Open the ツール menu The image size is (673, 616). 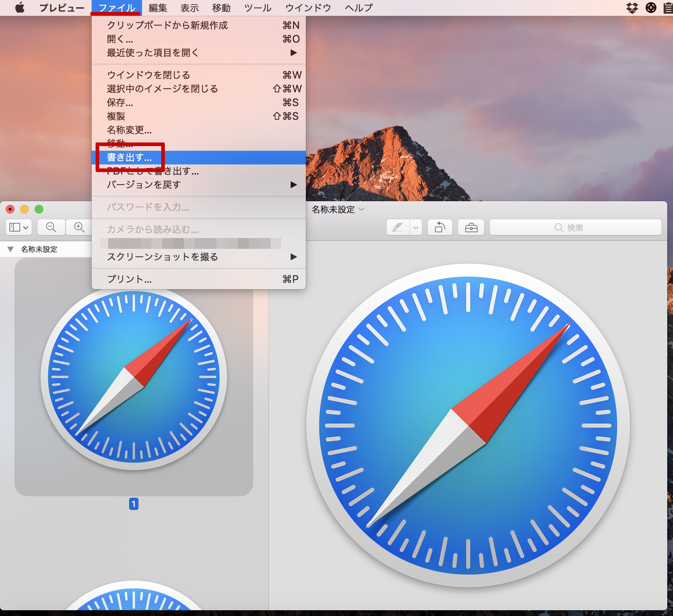258,8
